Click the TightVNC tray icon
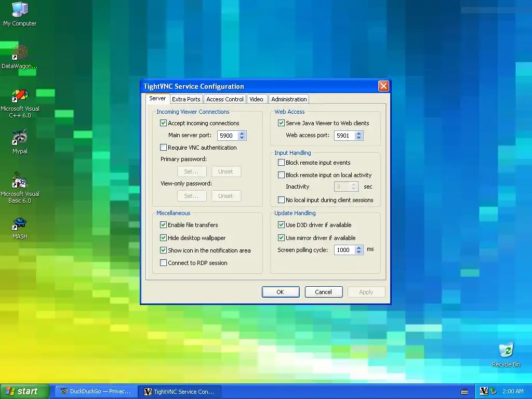 (484, 391)
